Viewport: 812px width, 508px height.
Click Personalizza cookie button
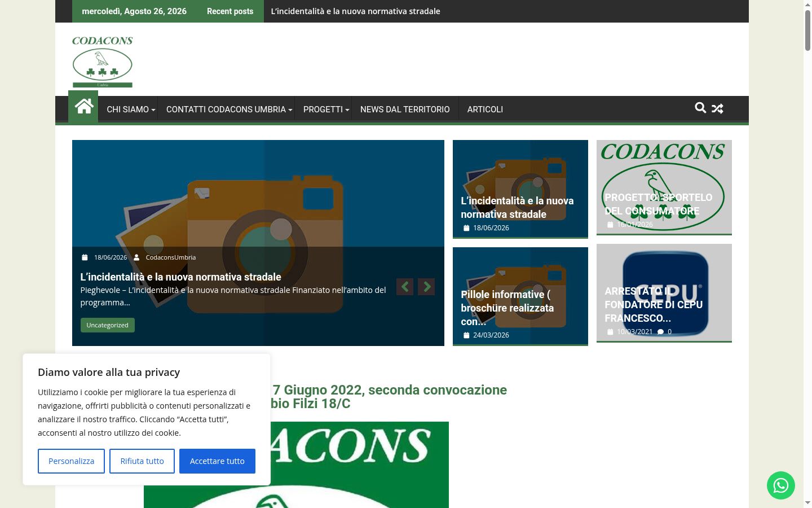coord(71,461)
